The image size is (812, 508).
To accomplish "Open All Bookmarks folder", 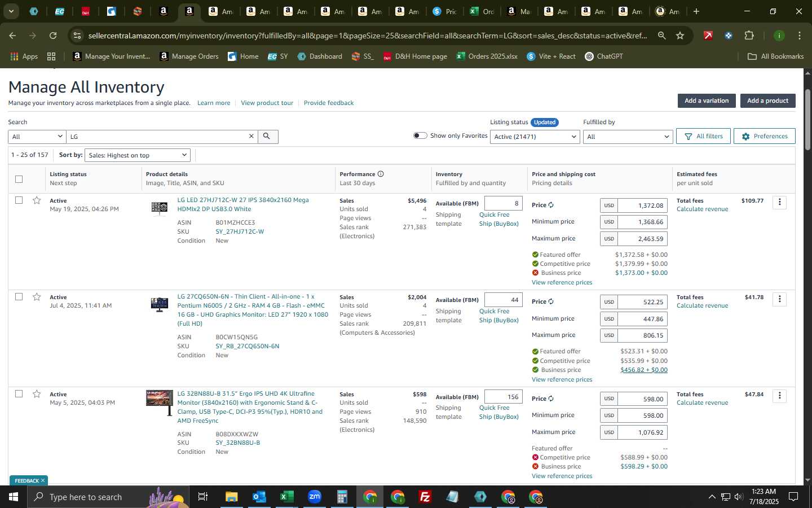I will (775, 56).
